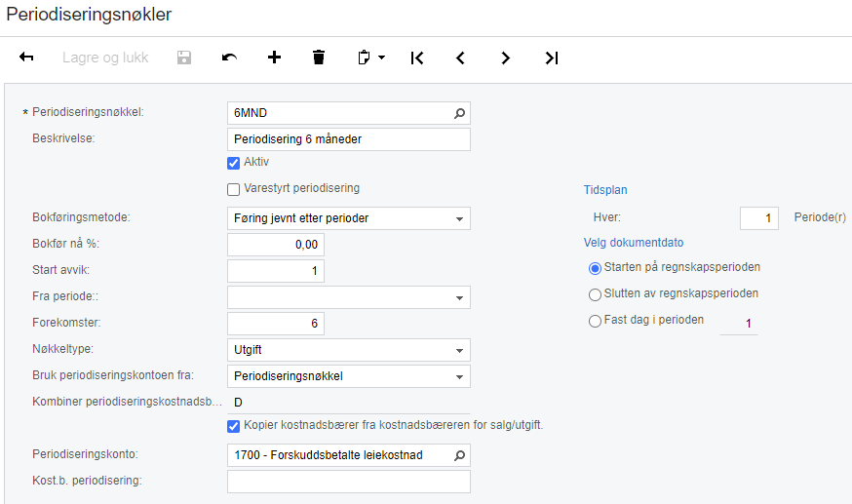Open the clipboard dropdown arrow
The image size is (852, 504).
click(x=381, y=57)
